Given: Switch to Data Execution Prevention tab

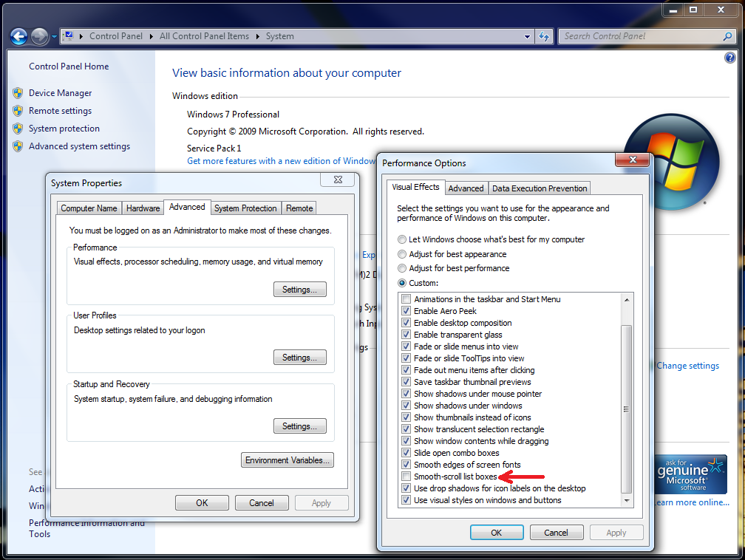Looking at the screenshot, I should pyautogui.click(x=540, y=188).
